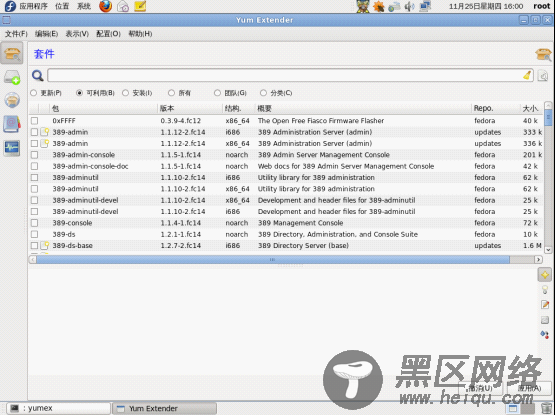
Task: Show changelog with notepad pencil icon
Action: click(545, 305)
